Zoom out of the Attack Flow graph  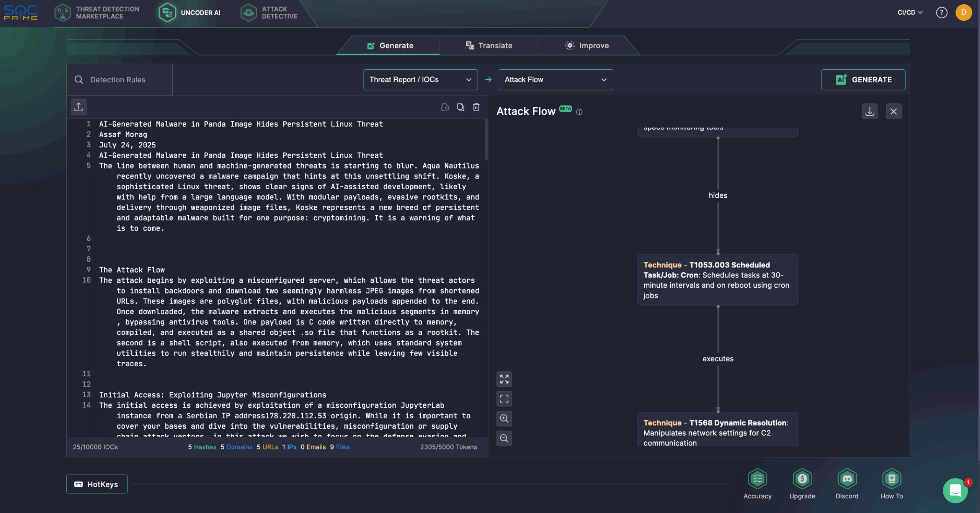504,438
